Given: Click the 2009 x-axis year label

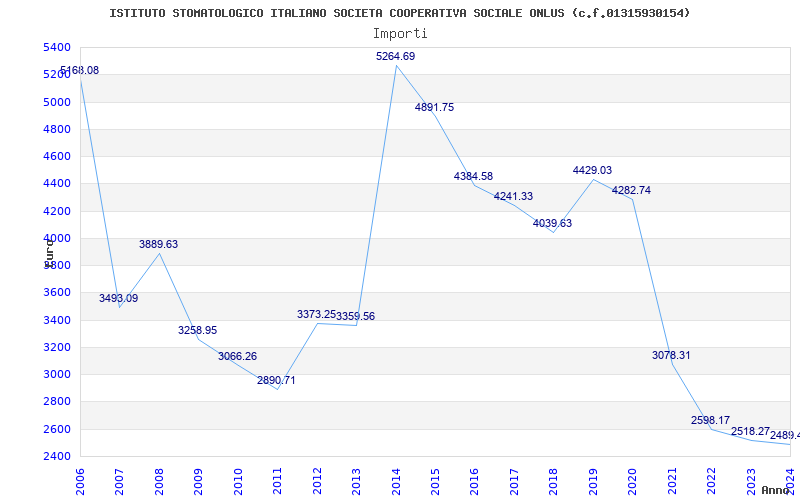Looking at the screenshot, I should click(198, 482).
